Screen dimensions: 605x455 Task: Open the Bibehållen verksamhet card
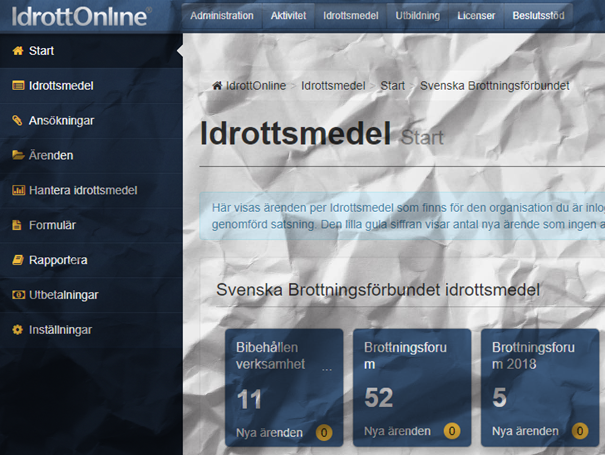(x=284, y=387)
